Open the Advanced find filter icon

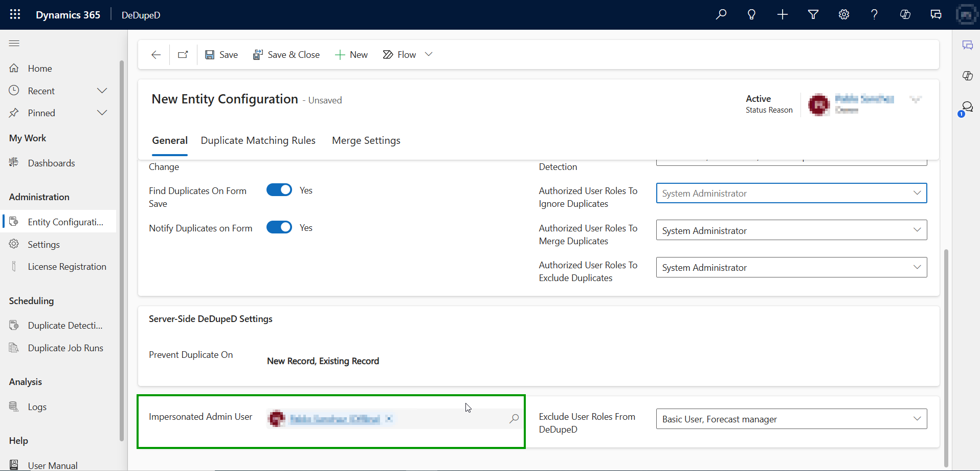(x=813, y=14)
